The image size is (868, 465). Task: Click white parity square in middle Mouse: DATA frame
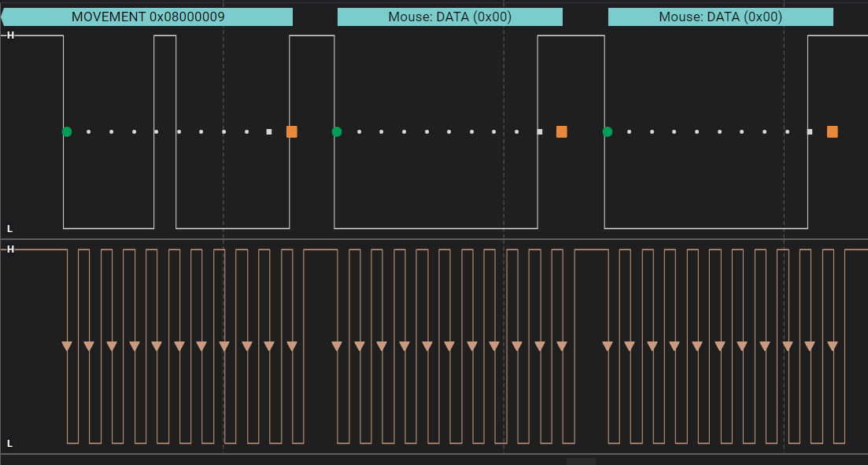[540, 131]
